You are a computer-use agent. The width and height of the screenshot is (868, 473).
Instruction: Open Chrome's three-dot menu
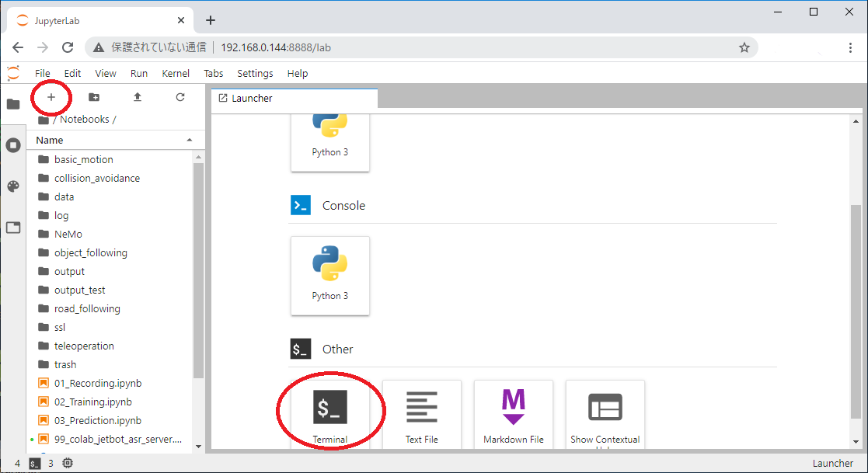(850, 47)
